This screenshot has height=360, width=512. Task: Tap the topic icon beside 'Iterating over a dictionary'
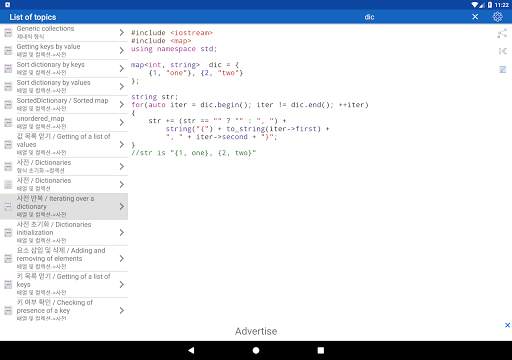pyautogui.click(x=8, y=206)
